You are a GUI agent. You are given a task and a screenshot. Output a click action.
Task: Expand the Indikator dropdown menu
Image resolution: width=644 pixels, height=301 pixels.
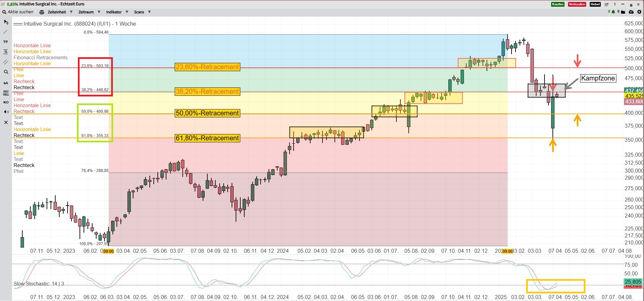[117, 12]
